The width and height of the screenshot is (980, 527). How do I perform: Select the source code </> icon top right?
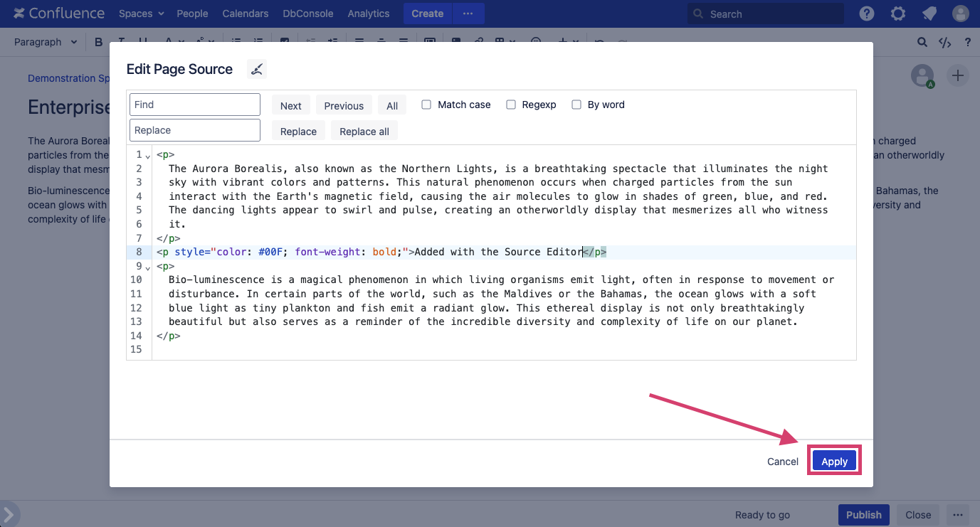[x=944, y=42]
